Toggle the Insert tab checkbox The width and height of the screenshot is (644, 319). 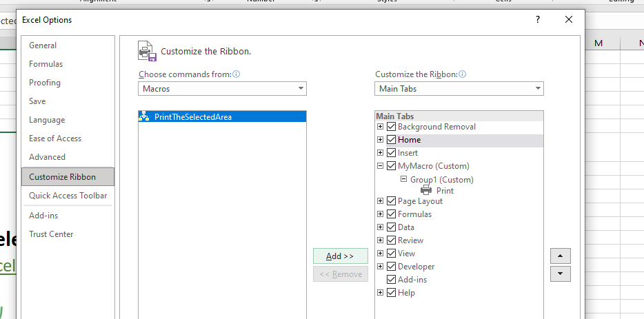coord(392,153)
